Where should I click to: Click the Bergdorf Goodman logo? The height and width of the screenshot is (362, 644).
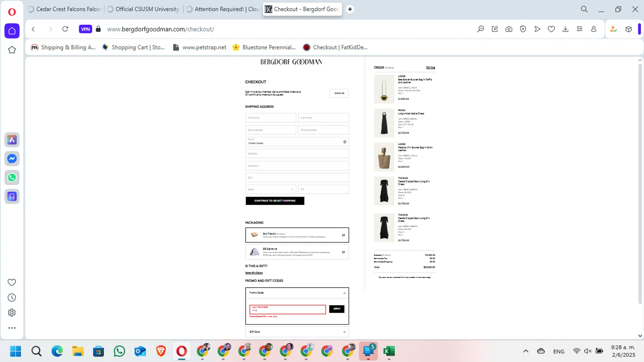click(291, 62)
